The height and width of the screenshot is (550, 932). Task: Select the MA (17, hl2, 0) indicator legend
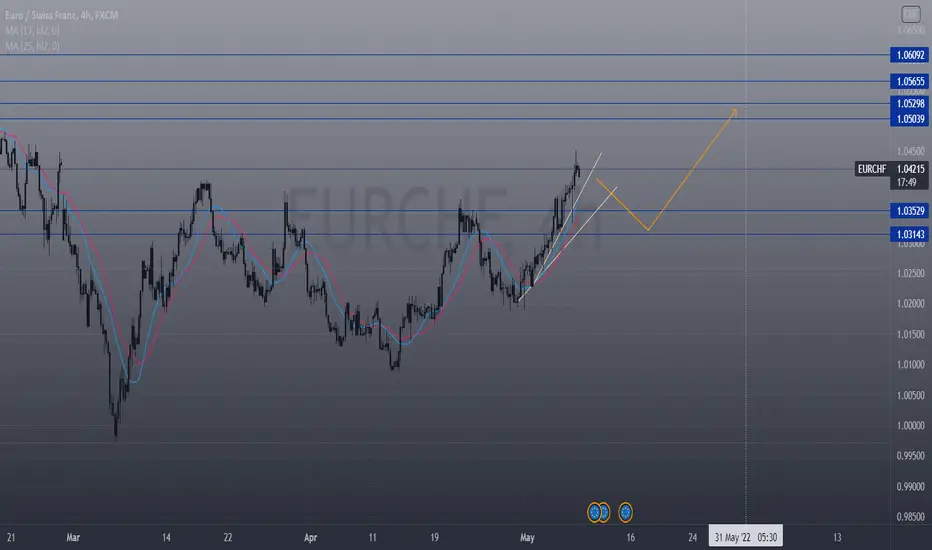[32, 30]
